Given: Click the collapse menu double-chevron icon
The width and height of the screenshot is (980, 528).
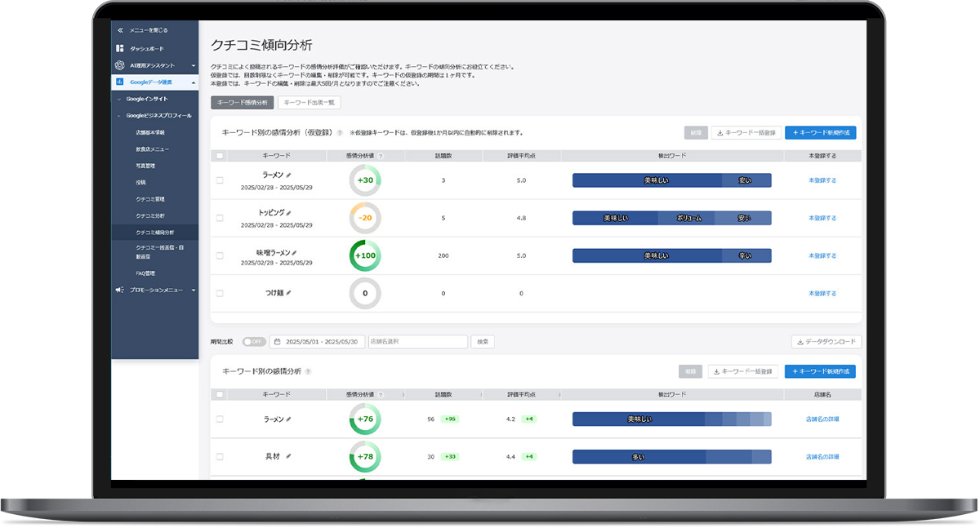Looking at the screenshot, I should tap(121, 30).
